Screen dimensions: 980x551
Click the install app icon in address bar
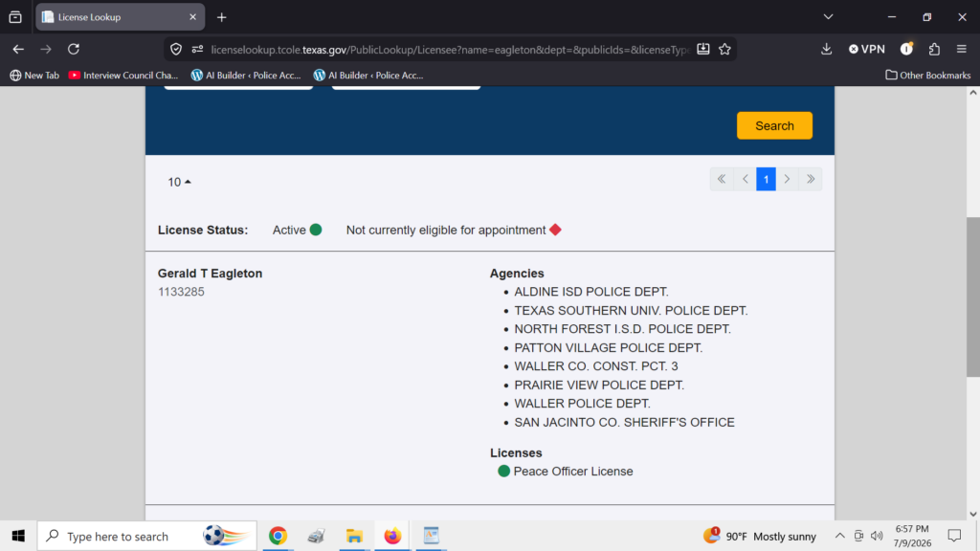tap(703, 49)
